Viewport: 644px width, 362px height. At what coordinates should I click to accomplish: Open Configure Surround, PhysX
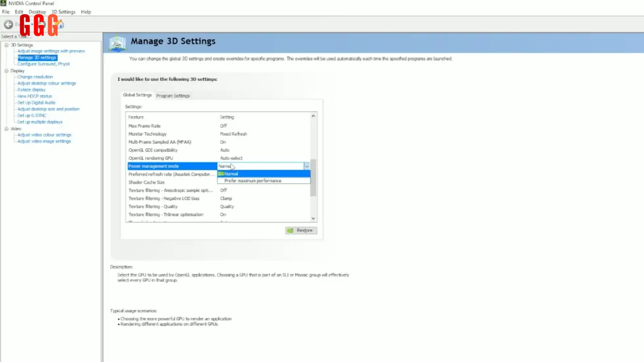(43, 64)
